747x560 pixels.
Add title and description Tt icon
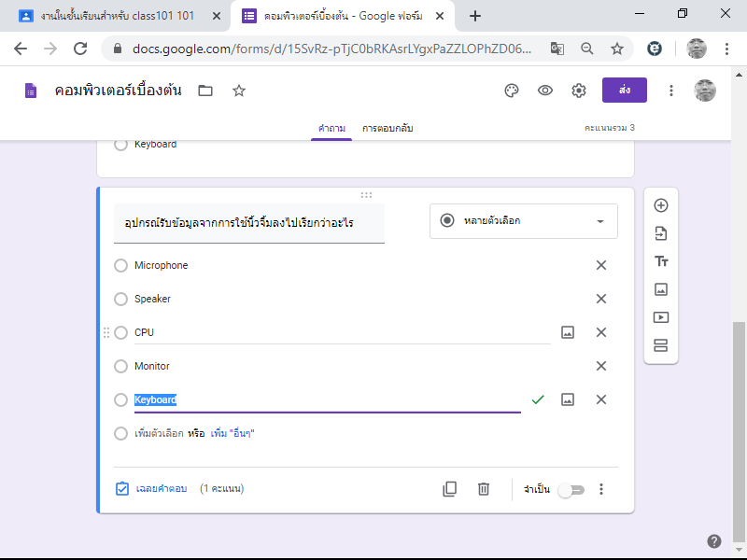click(661, 261)
